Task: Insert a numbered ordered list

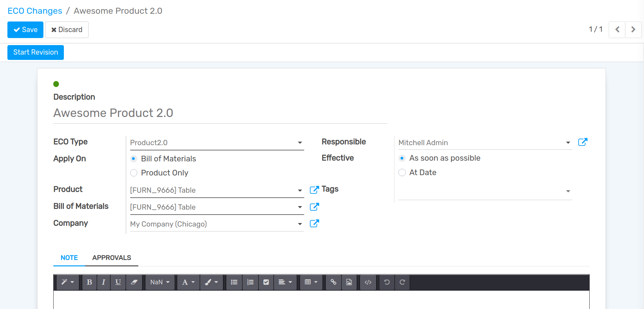Action: tap(250, 282)
